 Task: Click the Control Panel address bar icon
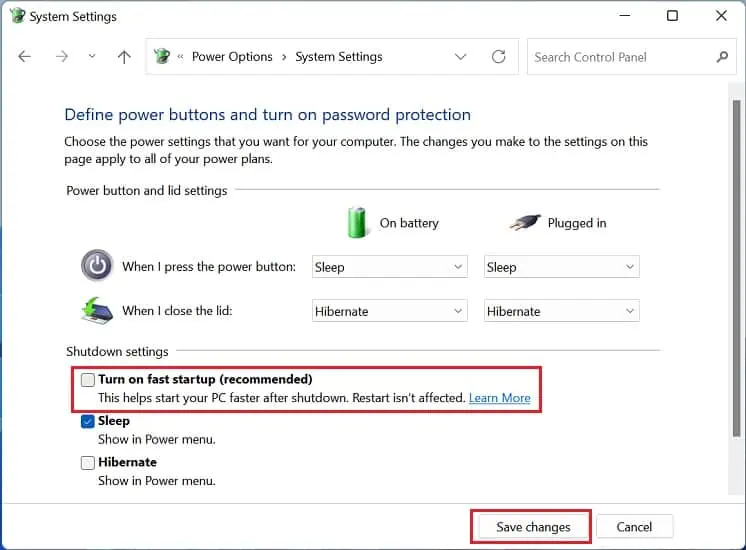tap(163, 57)
